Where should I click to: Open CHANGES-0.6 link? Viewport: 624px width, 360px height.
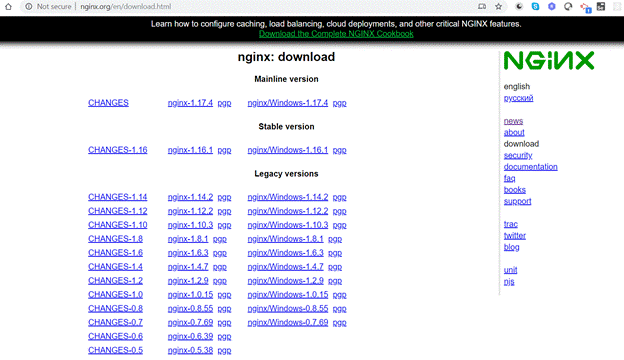click(115, 336)
